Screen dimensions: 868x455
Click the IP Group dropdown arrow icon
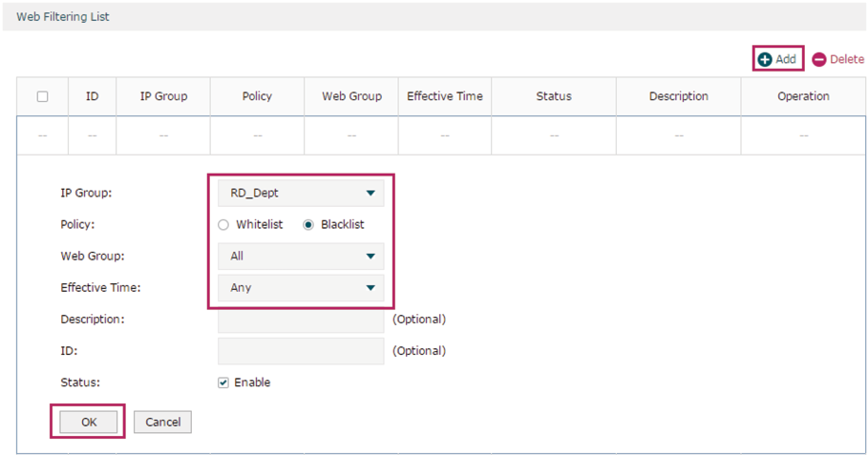[370, 193]
